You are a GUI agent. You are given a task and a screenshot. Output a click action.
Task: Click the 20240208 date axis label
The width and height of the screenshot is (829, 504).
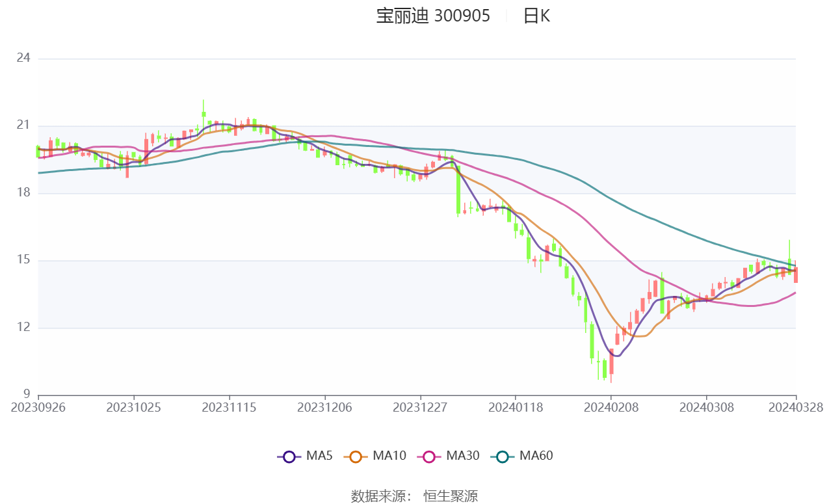tap(611, 407)
